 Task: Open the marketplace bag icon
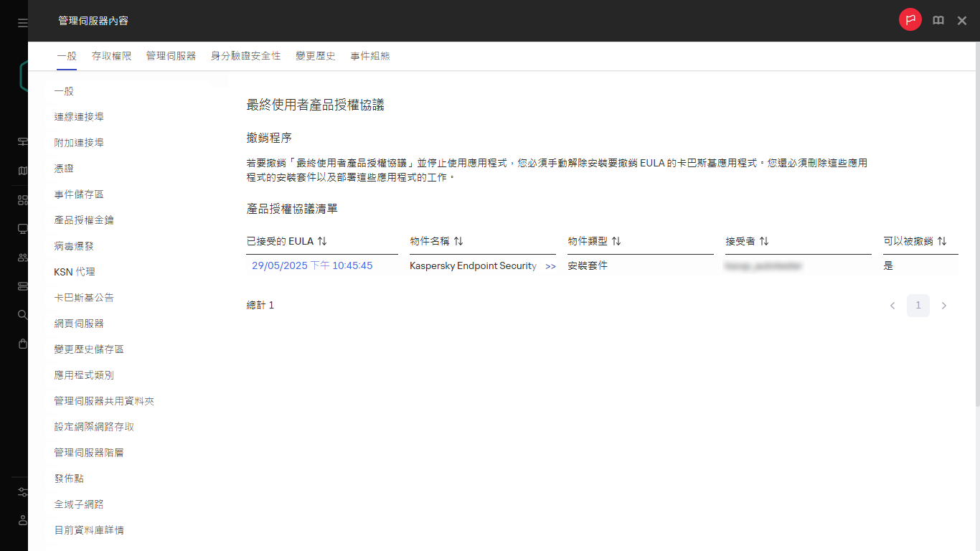pyautogui.click(x=22, y=343)
